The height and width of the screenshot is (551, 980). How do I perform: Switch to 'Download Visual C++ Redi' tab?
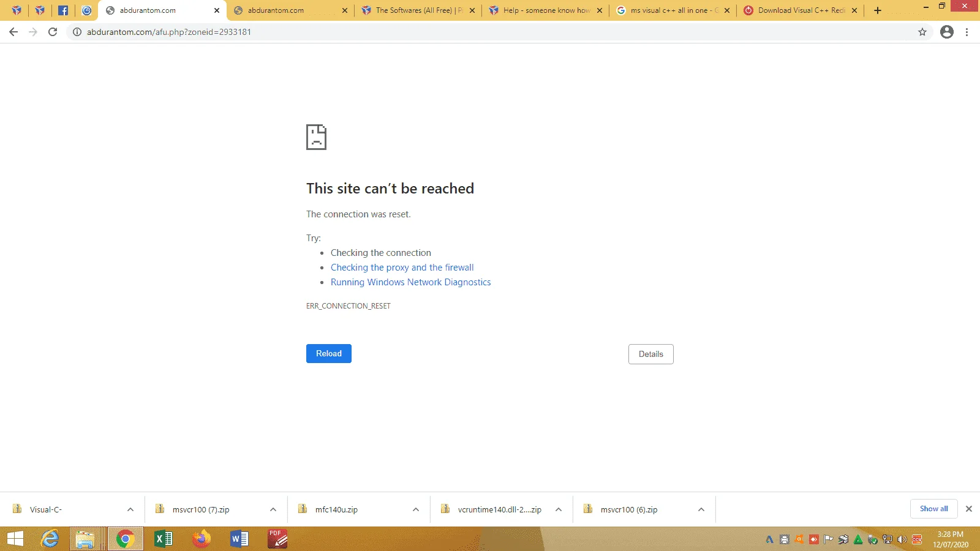pyautogui.click(x=800, y=10)
